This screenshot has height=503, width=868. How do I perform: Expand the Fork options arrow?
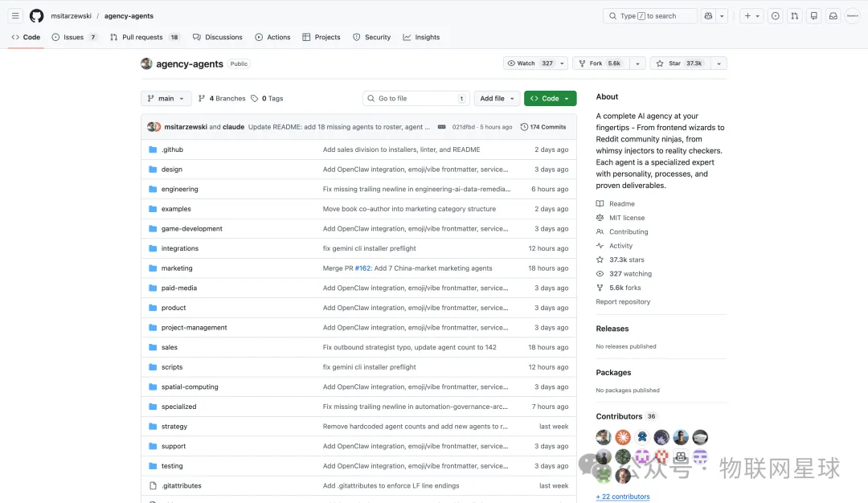[x=637, y=63]
